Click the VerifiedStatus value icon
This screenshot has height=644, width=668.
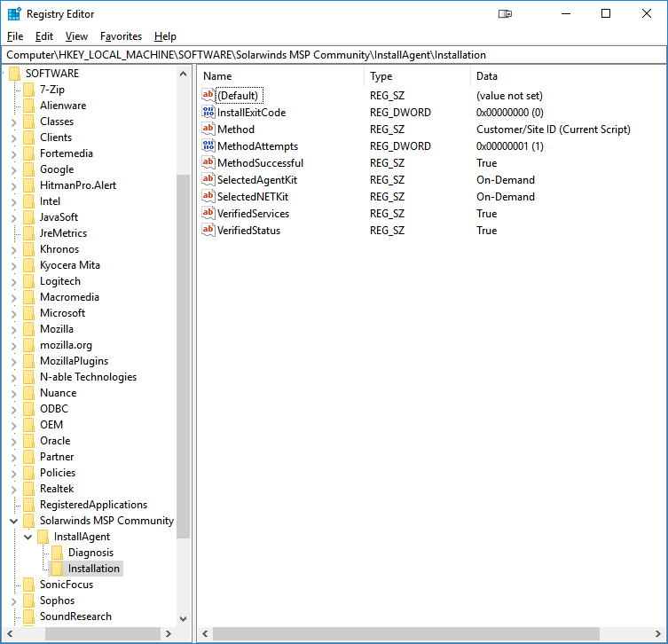208,230
